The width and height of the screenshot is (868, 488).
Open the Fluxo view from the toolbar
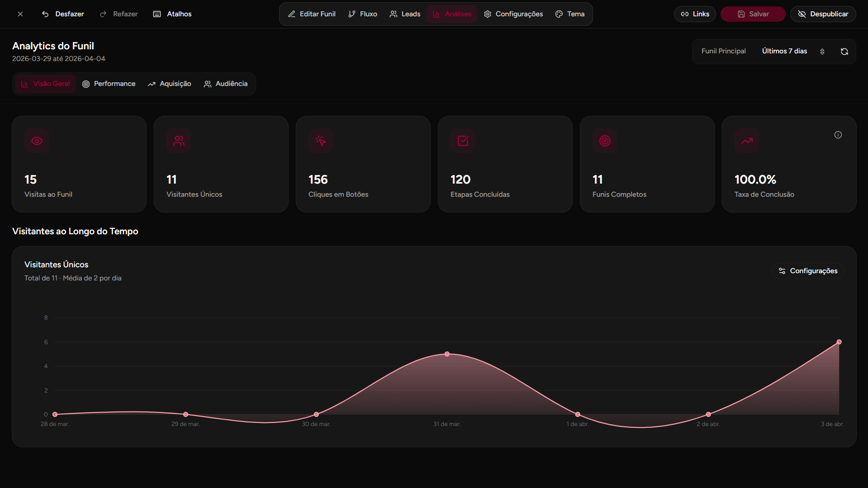coord(362,14)
